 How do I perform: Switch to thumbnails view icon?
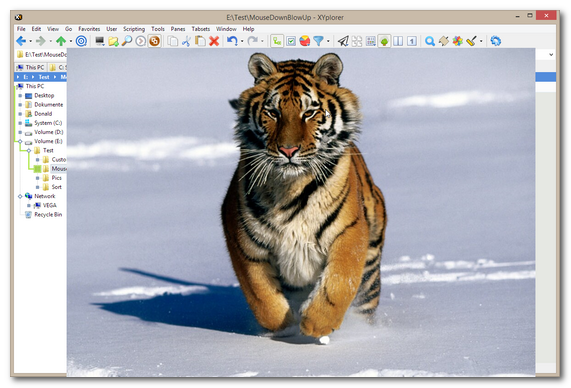[x=357, y=41]
